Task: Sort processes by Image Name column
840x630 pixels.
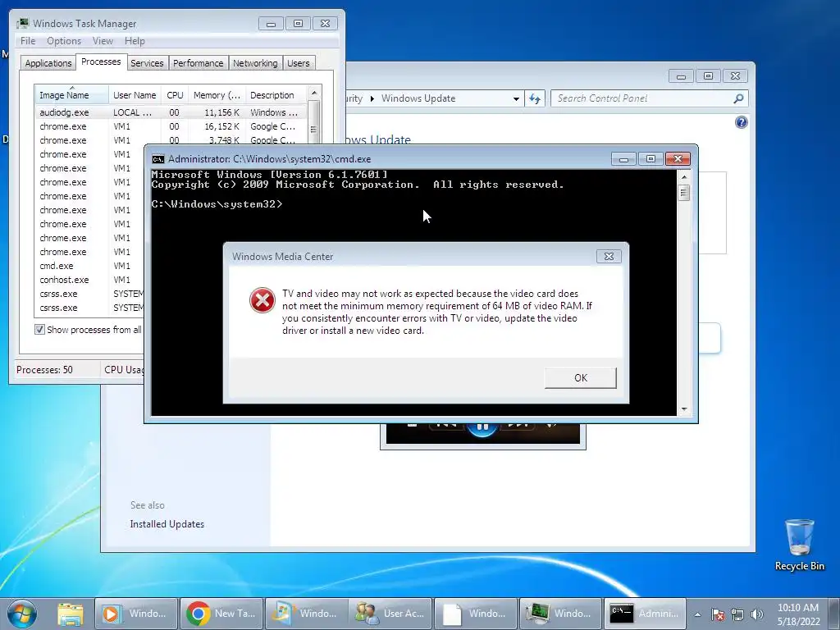Action: pos(72,95)
